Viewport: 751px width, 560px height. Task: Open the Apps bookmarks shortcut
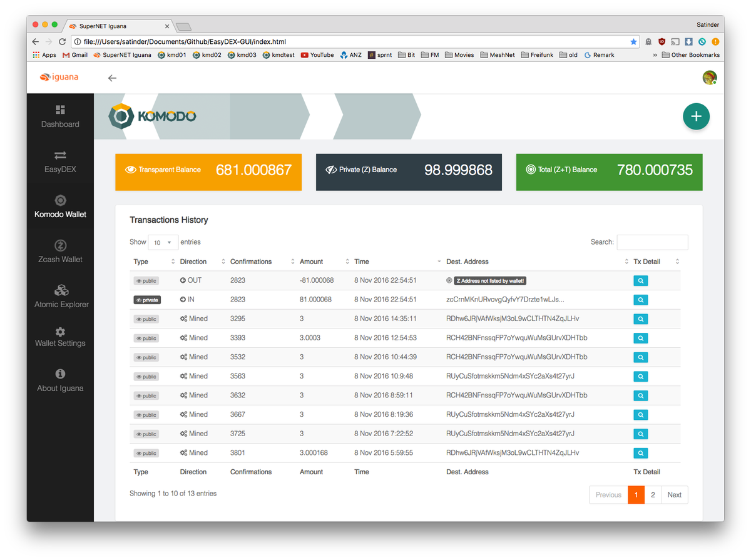click(x=44, y=55)
